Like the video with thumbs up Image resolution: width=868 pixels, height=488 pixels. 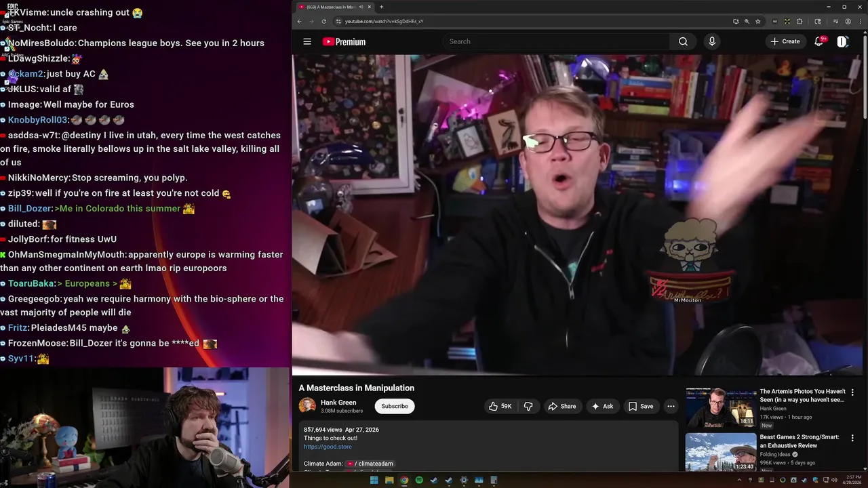[500, 406]
